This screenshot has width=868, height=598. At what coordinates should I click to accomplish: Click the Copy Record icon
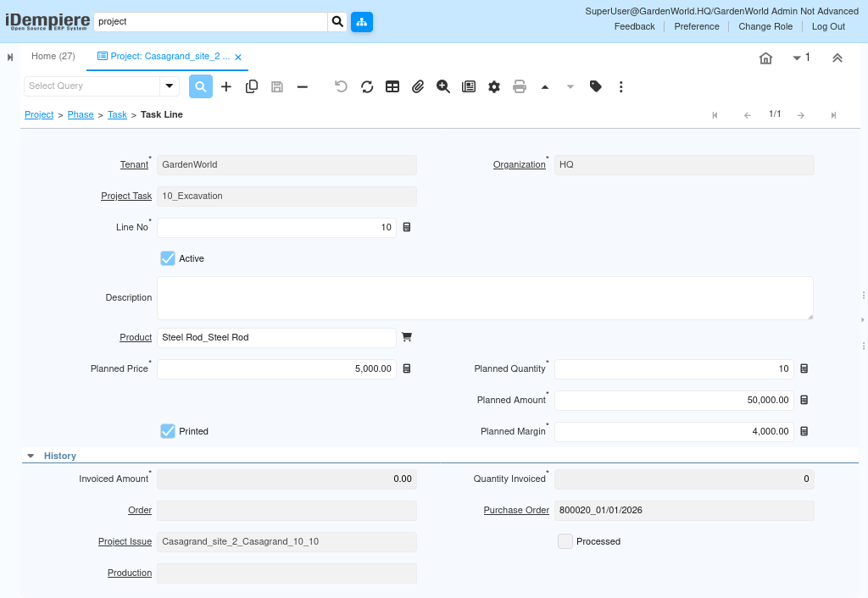[x=252, y=86]
